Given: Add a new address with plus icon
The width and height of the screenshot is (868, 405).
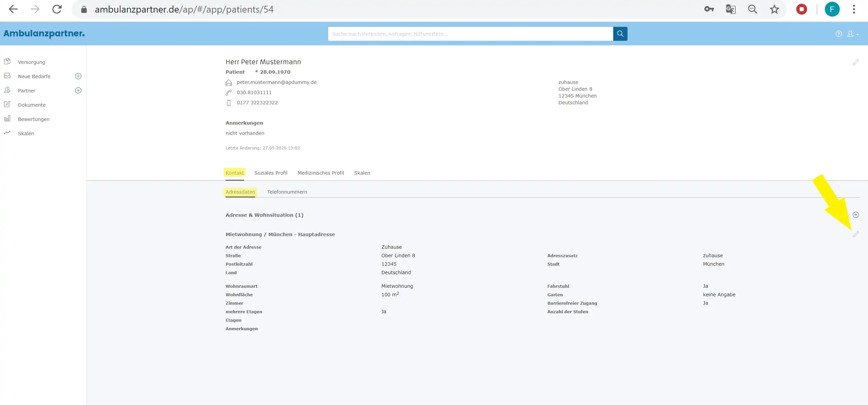Looking at the screenshot, I should click(856, 215).
